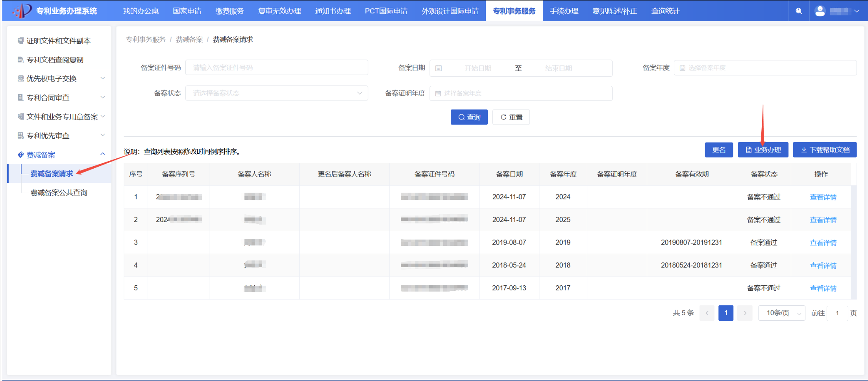Open the 10条/页 page size dropdown
The width and height of the screenshot is (868, 381).
[x=781, y=312]
